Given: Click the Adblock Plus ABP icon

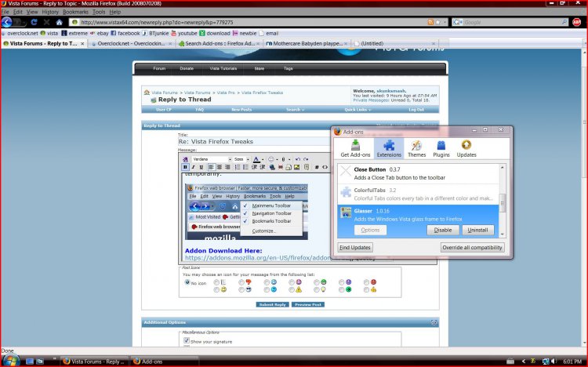Looking at the screenshot, I should (x=577, y=22).
